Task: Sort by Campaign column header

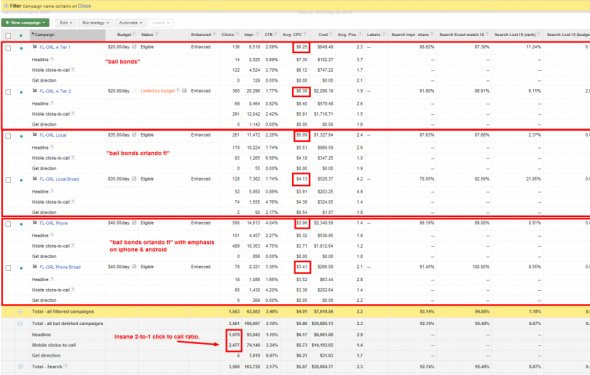Action: (45, 35)
